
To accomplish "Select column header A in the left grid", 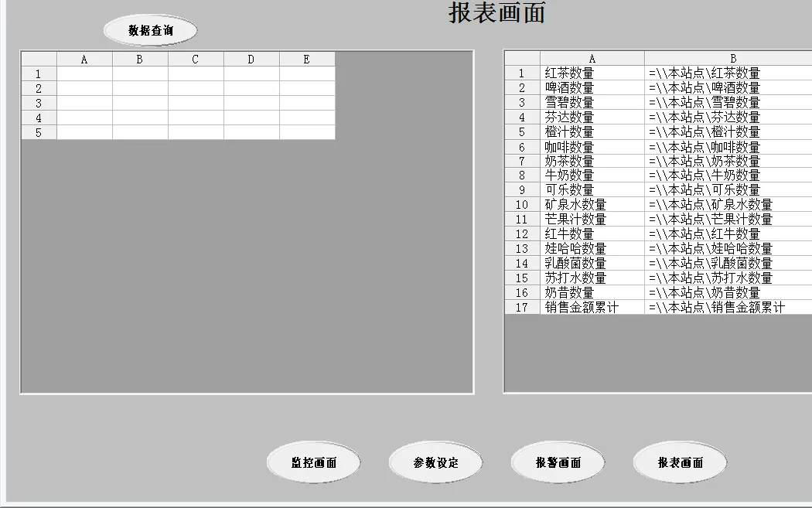I will point(84,58).
